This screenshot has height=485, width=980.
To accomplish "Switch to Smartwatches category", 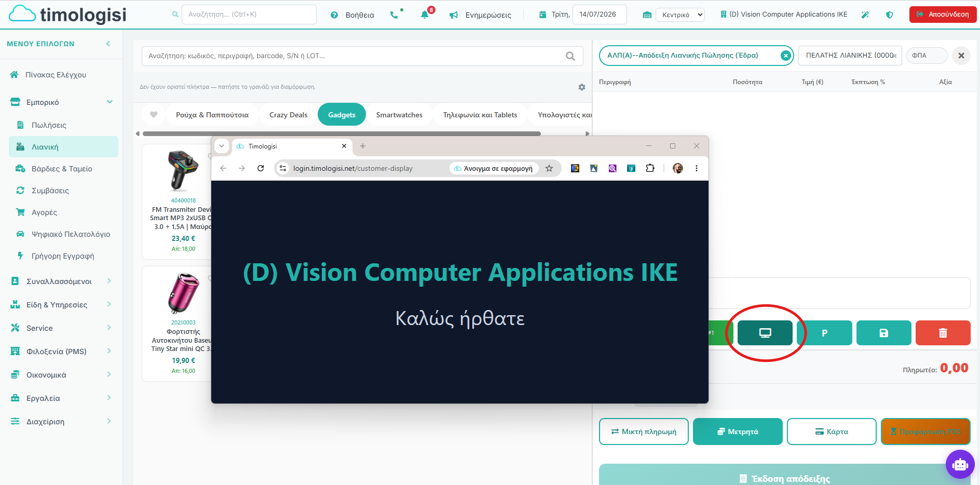I will coord(399,115).
